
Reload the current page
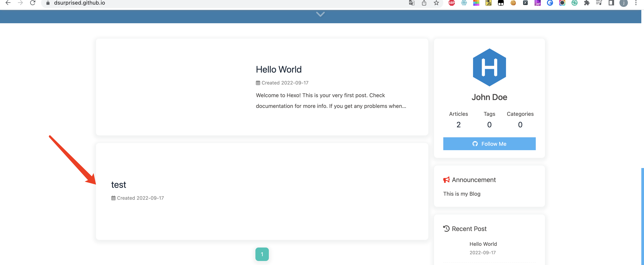(x=32, y=3)
